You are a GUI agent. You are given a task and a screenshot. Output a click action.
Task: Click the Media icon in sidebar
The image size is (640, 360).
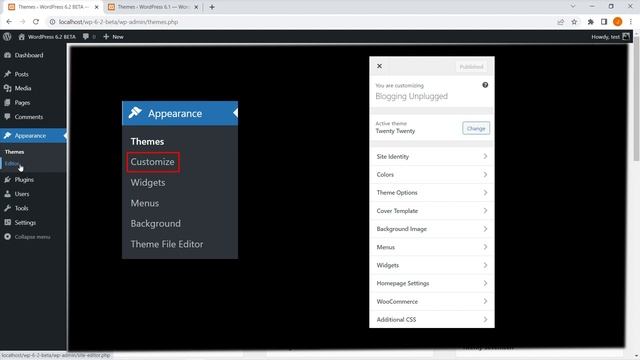[x=7, y=88]
